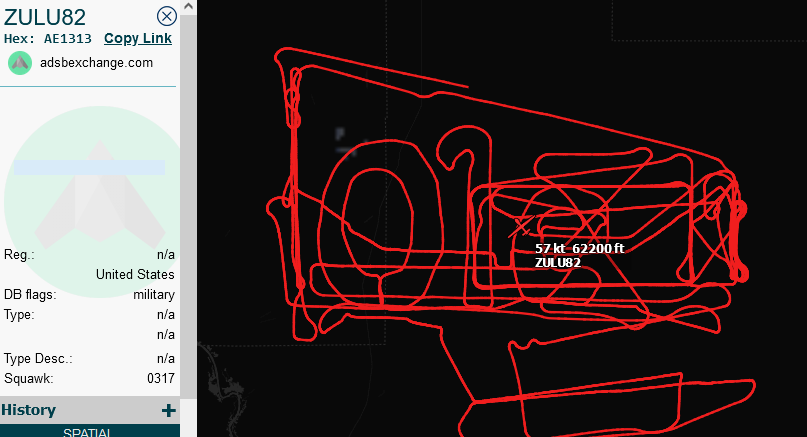Viewport: 807px width, 437px height.
Task: Click the Copy Link hyperlink
Action: coord(138,39)
